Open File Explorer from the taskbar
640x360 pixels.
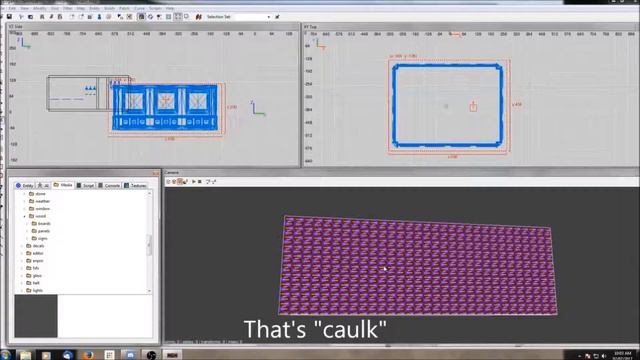pyautogui.click(x=26, y=355)
